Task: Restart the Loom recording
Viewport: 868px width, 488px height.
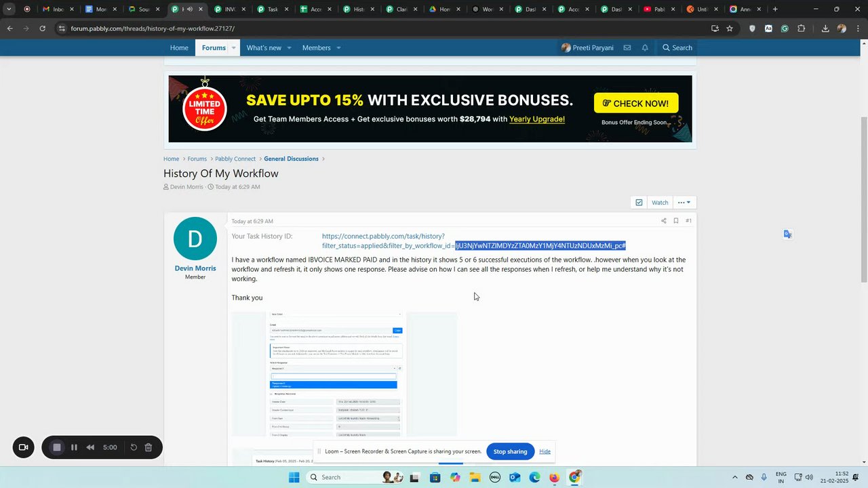Action: [134, 447]
